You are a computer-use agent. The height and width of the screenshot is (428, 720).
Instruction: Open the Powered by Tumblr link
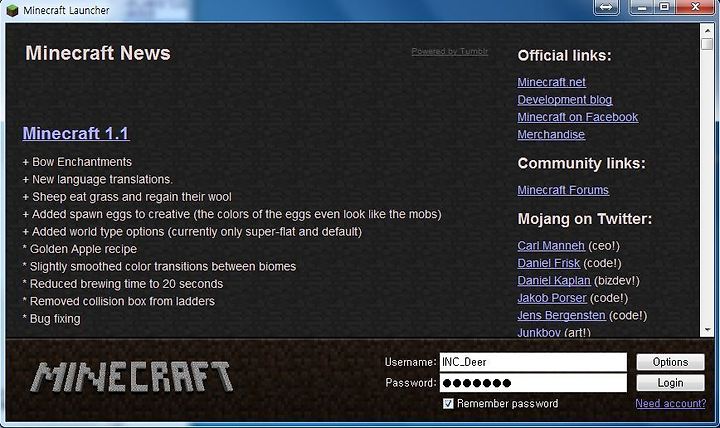(x=450, y=51)
